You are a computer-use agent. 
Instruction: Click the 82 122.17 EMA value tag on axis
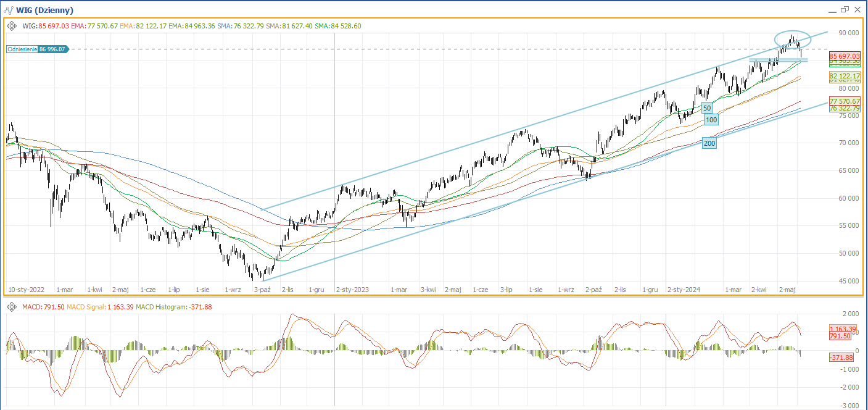tap(845, 75)
